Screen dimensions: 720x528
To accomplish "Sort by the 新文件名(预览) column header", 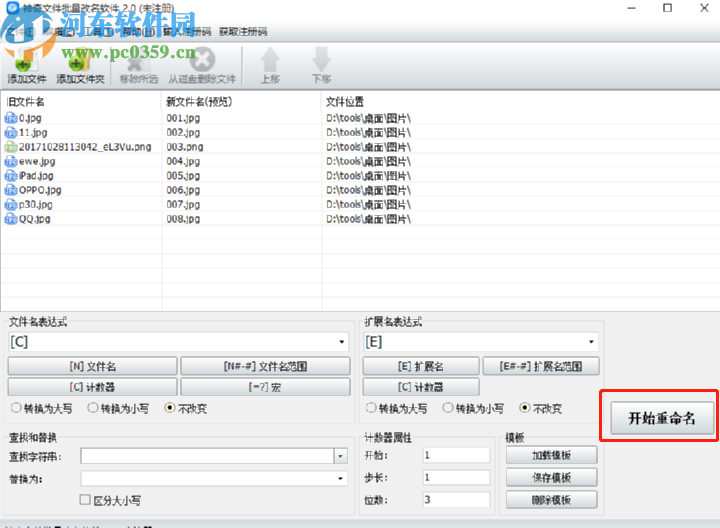I will pyautogui.click(x=199, y=101).
